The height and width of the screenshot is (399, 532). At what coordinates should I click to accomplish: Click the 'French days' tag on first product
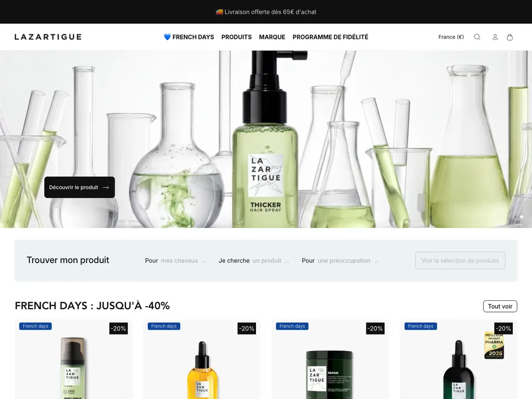[35, 326]
